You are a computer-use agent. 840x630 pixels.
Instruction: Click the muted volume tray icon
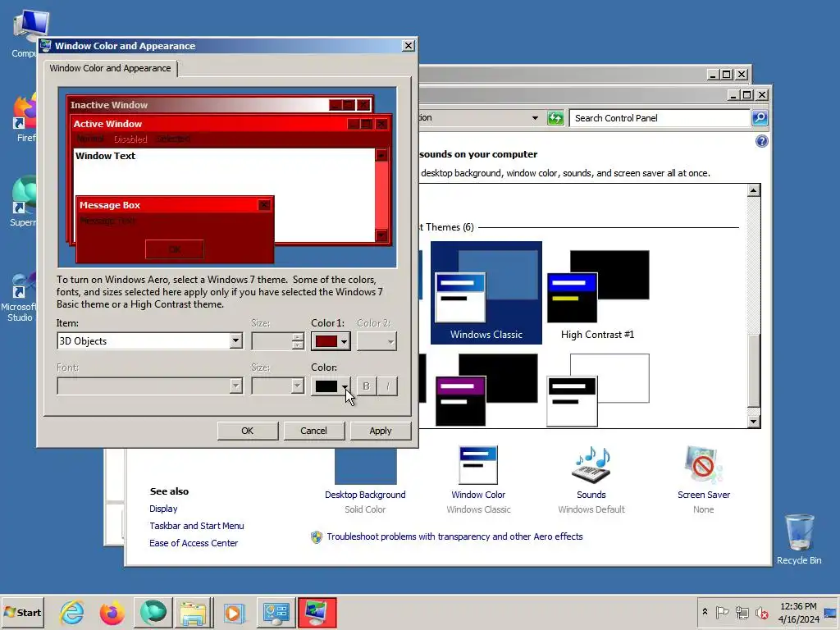[761, 612]
